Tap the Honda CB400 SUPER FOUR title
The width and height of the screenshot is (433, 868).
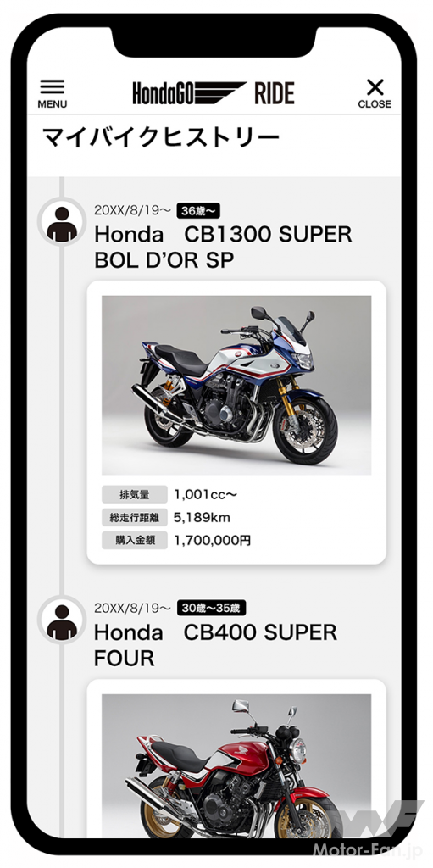click(x=215, y=645)
